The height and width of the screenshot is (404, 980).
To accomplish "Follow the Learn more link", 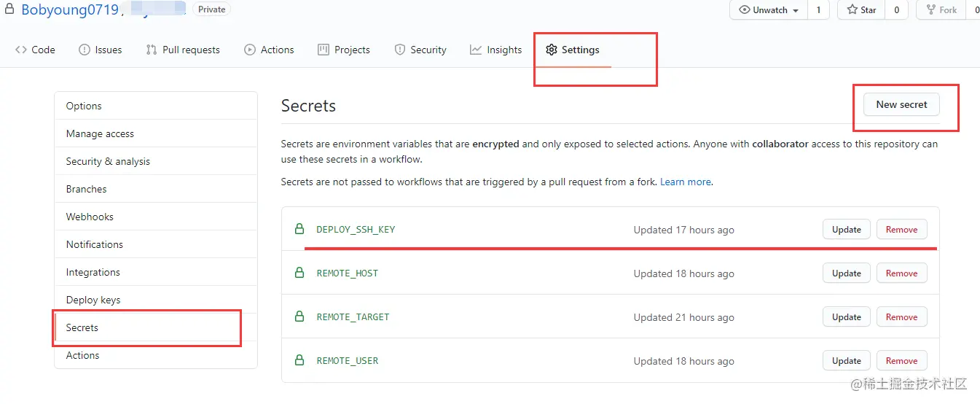I will coord(686,182).
